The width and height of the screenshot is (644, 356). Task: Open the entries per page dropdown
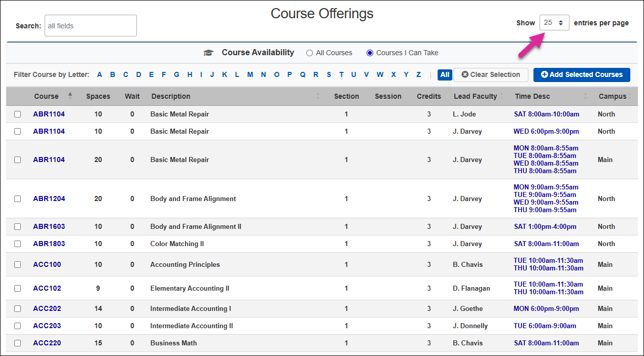(x=554, y=23)
